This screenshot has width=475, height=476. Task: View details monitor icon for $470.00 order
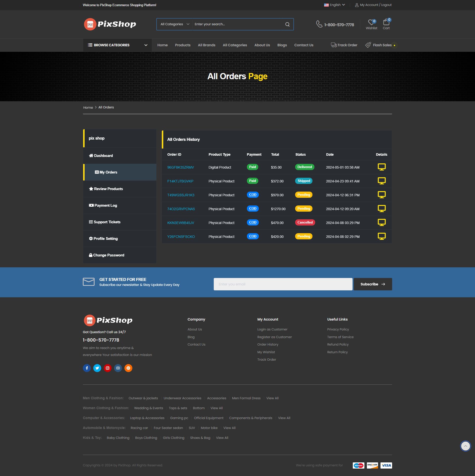(x=381, y=223)
